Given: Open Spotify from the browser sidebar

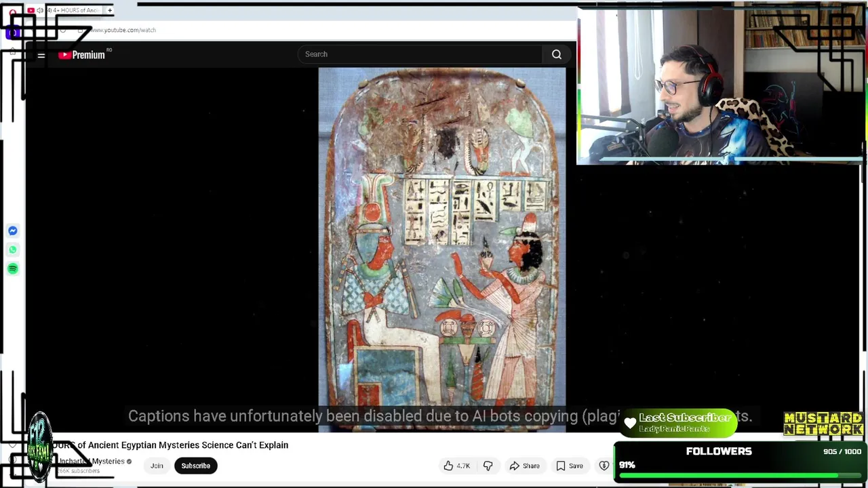Looking at the screenshot, I should pos(13,269).
